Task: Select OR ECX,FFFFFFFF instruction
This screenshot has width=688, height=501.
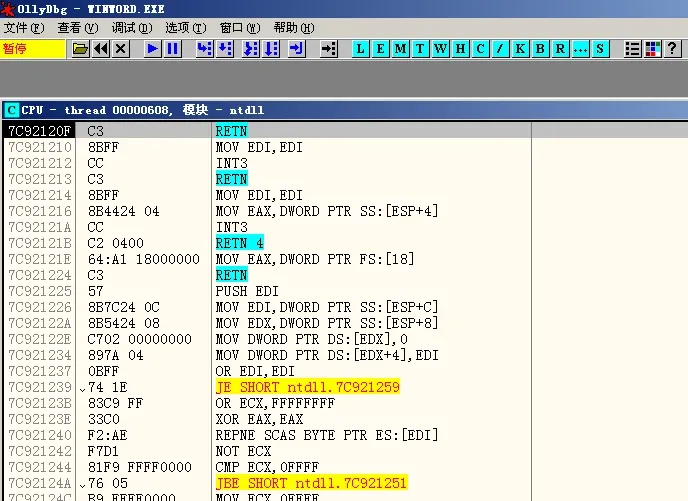Action: pos(275,403)
